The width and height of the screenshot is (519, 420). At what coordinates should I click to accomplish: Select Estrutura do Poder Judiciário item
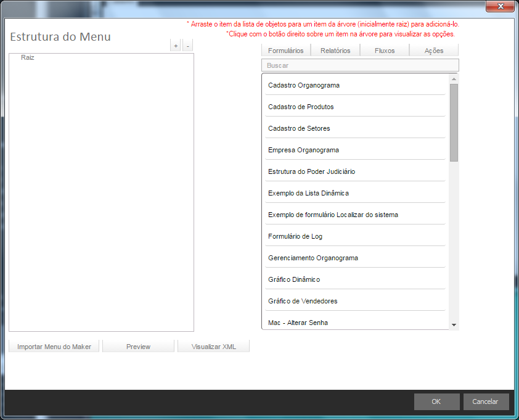pyautogui.click(x=311, y=171)
